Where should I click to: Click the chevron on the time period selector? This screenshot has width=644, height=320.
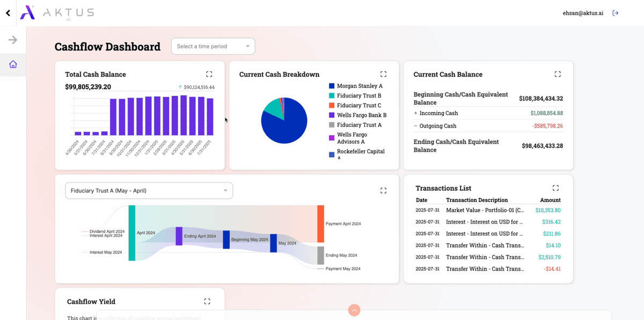tap(247, 46)
